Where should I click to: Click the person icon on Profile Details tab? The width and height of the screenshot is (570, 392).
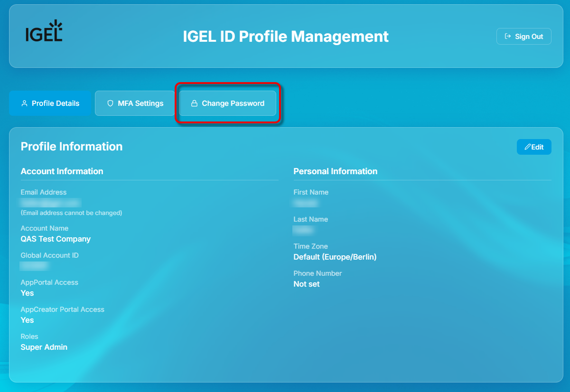pos(24,103)
